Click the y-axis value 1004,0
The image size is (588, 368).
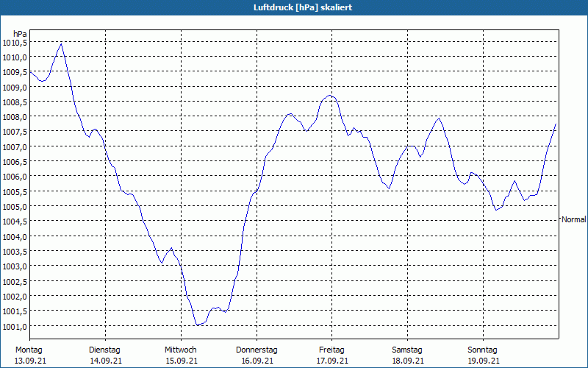tap(15, 236)
